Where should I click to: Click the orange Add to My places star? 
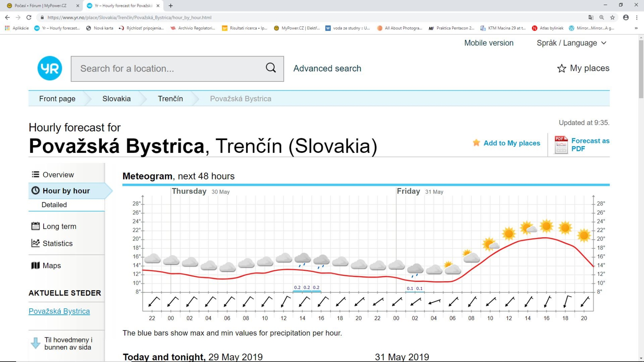point(476,143)
